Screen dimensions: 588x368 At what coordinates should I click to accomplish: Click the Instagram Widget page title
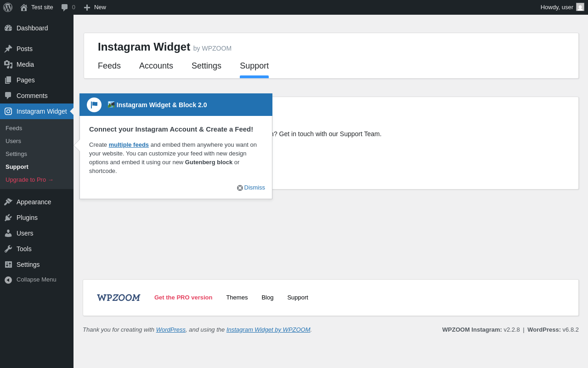(x=144, y=47)
